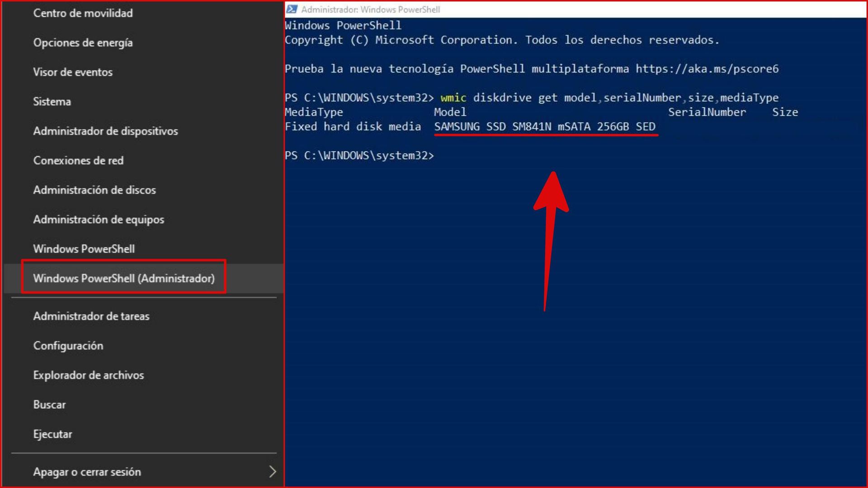Launch Administración de equipos
868x488 pixels.
pyautogui.click(x=99, y=219)
